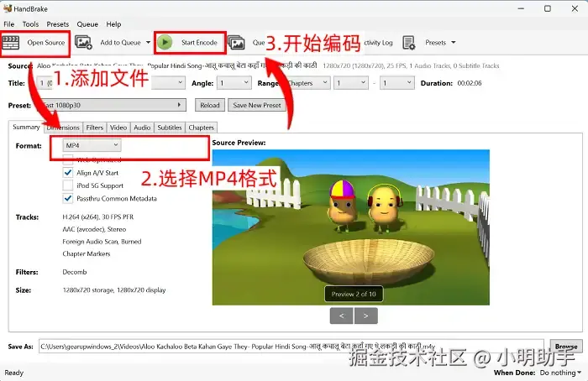Click the green Start Encode play icon

coord(165,42)
